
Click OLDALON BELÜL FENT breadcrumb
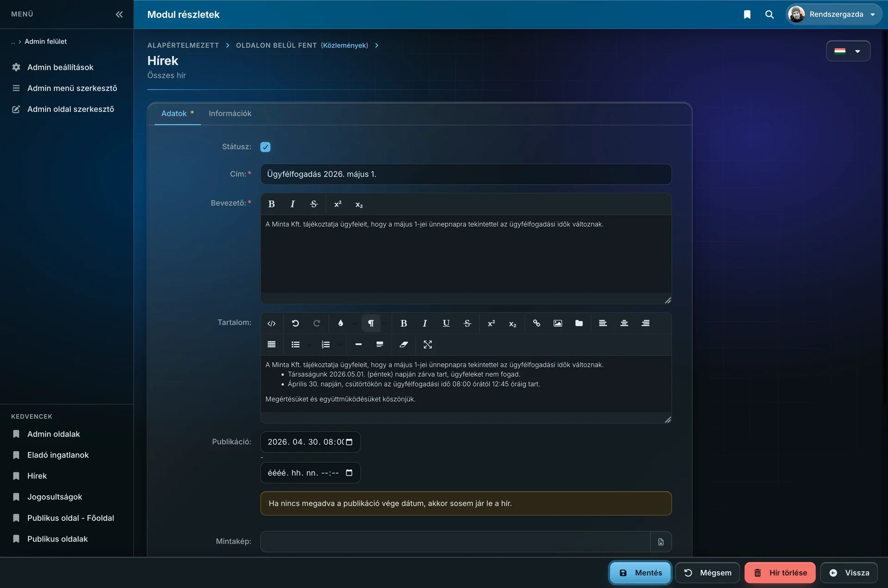(x=276, y=45)
